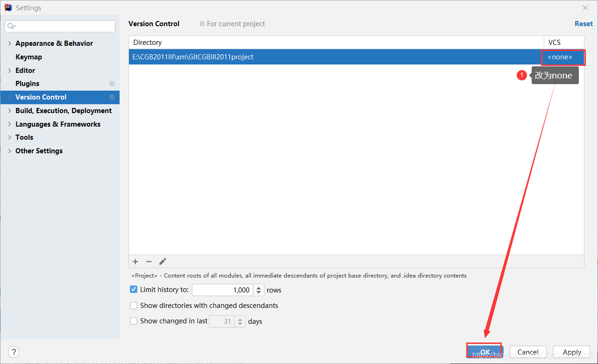Click the project-level icon beside Plugins
Viewport: 598px width, 364px height.
tap(112, 84)
